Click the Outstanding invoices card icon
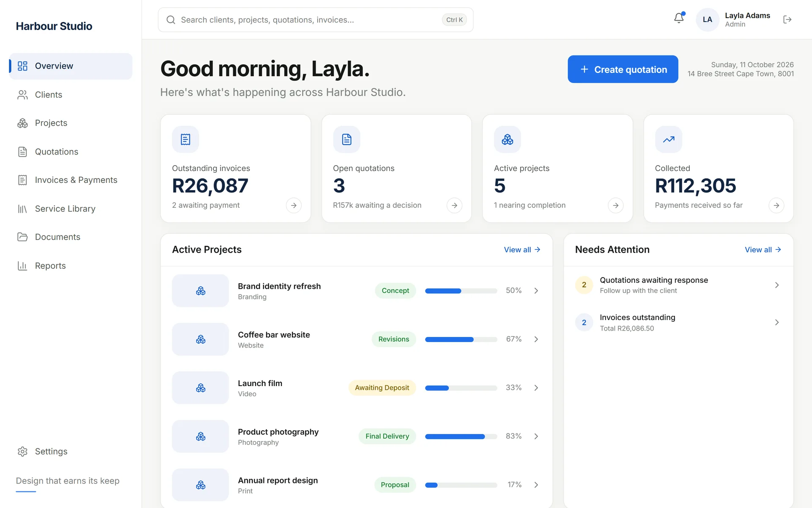 pos(185,139)
